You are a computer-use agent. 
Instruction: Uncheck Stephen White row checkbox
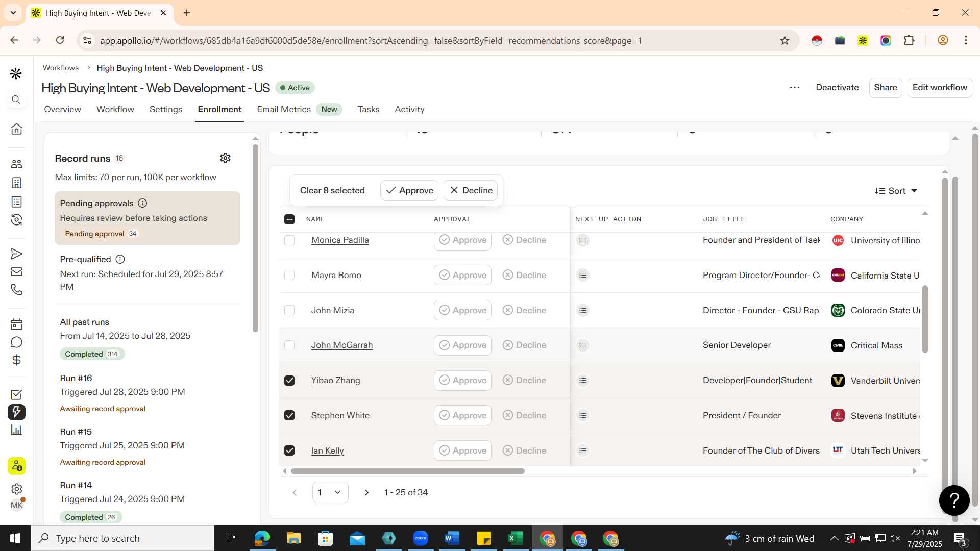click(289, 415)
